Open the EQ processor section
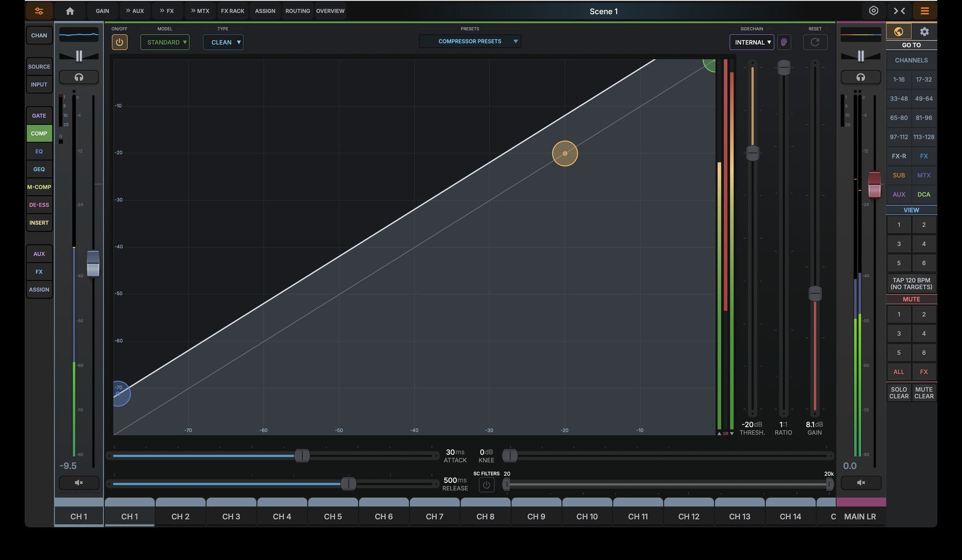Image resolution: width=962 pixels, height=560 pixels. click(x=39, y=151)
